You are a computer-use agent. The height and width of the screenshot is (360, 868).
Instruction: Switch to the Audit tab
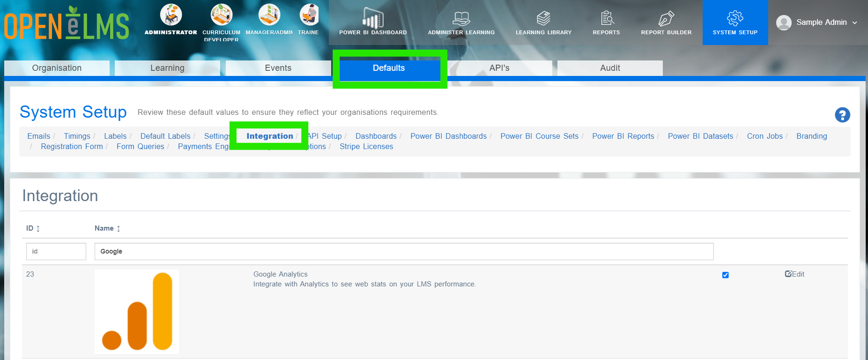click(610, 68)
